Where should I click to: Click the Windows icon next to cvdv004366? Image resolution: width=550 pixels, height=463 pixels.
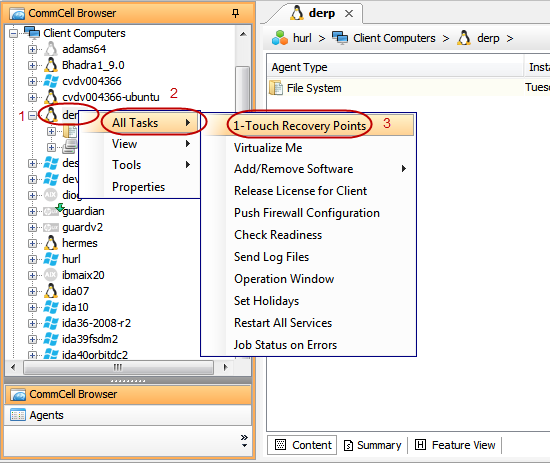51,81
